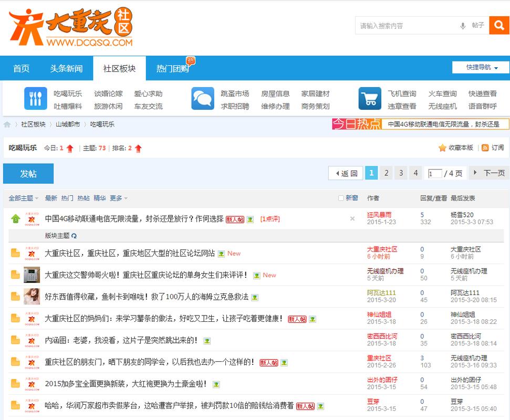Expand the 更多 filter dropdown
Screen dimensions: 510x420
point(118,198)
